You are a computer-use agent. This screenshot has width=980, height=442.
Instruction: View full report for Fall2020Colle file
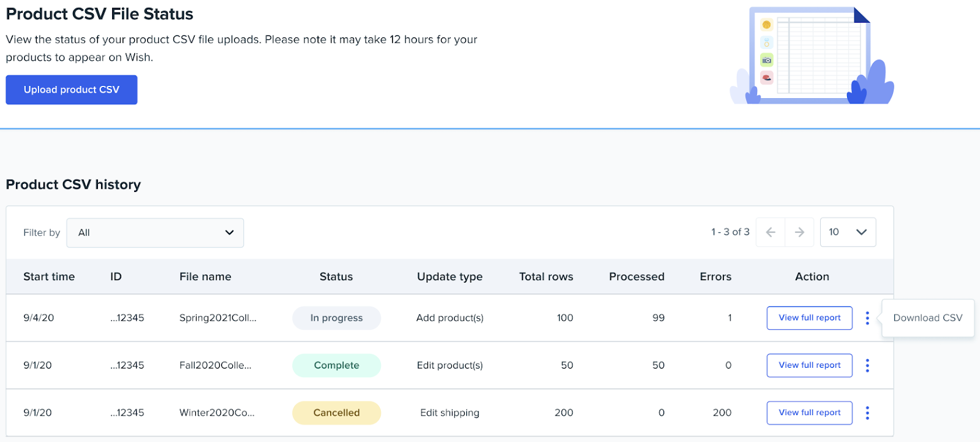pos(809,365)
